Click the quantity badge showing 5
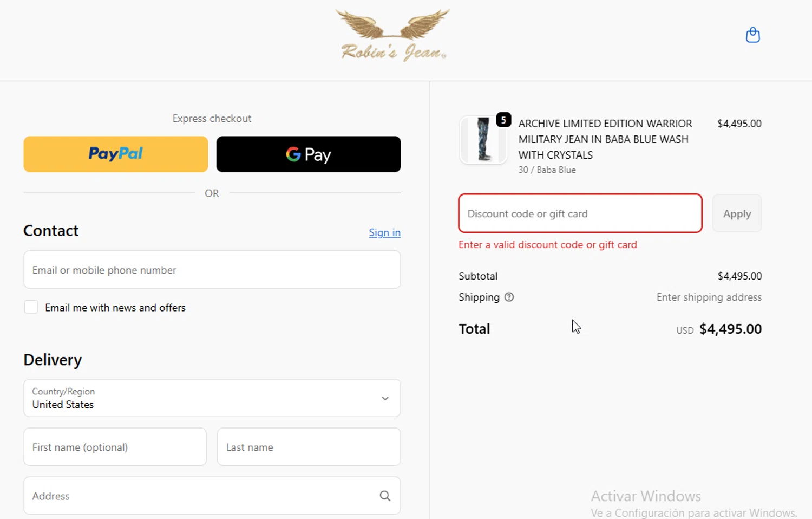Screen dimensions: 812x519 click(503, 120)
